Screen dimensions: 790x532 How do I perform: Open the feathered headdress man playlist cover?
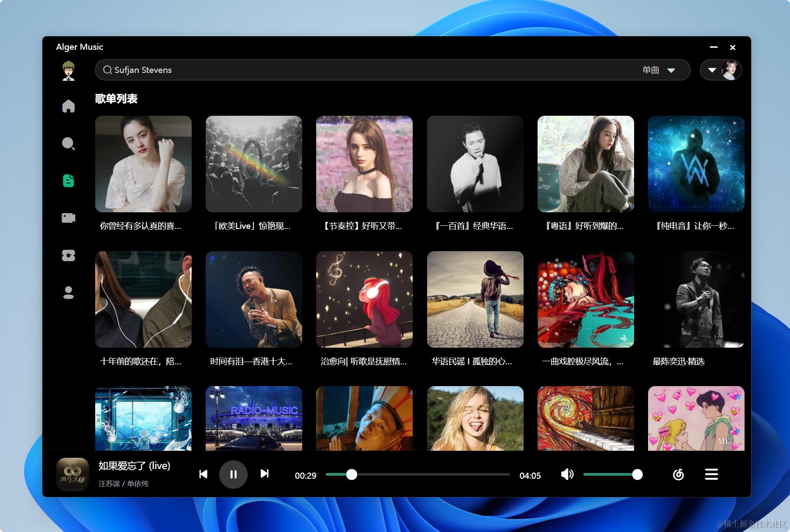click(364, 418)
